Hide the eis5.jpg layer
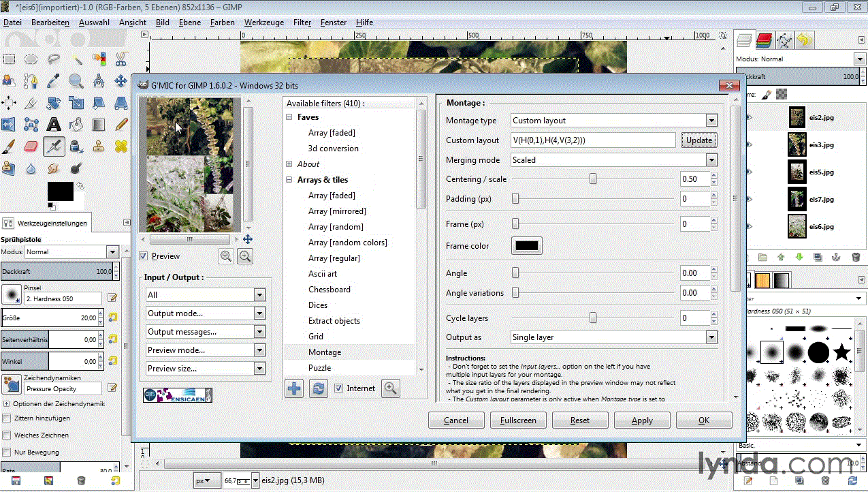The height and width of the screenshot is (492, 868). (x=749, y=172)
